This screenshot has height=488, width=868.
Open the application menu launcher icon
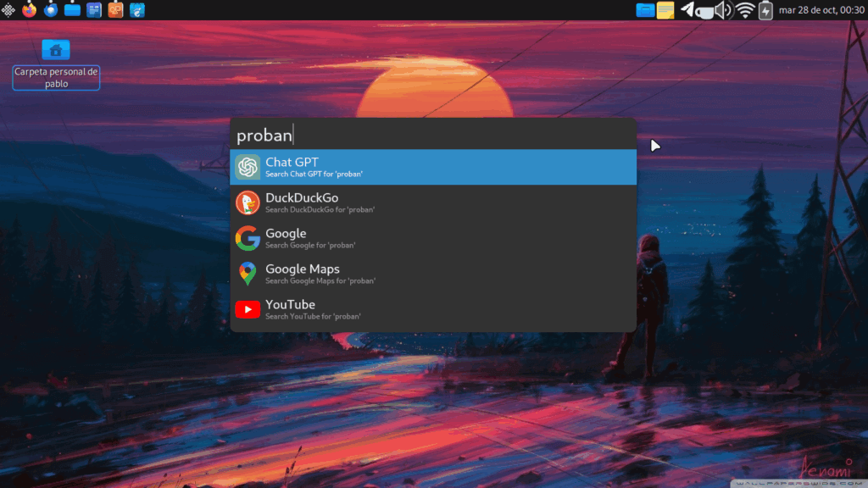(x=8, y=10)
